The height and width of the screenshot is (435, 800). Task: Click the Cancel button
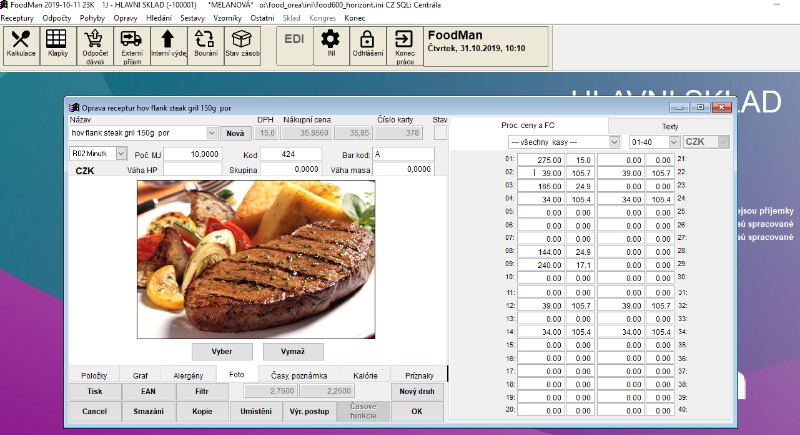[x=95, y=411]
